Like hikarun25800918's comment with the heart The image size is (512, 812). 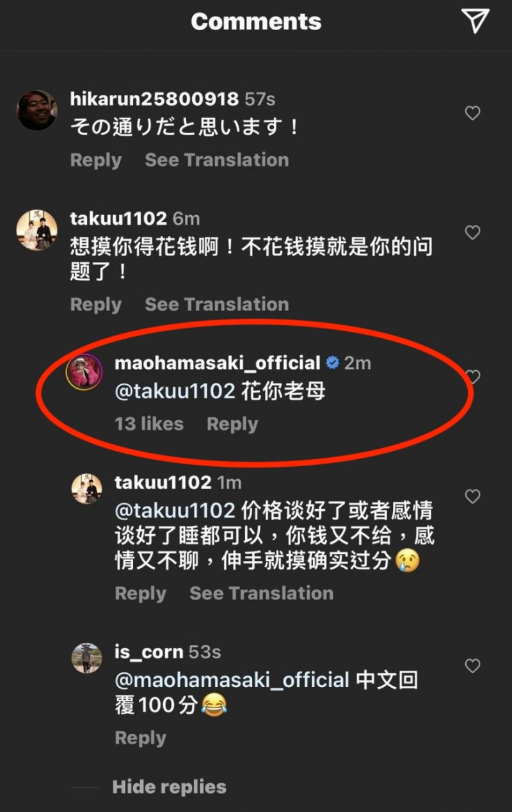[472, 113]
